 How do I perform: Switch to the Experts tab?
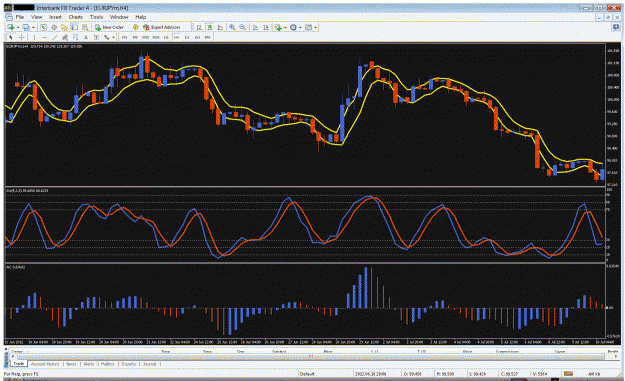[x=129, y=364]
